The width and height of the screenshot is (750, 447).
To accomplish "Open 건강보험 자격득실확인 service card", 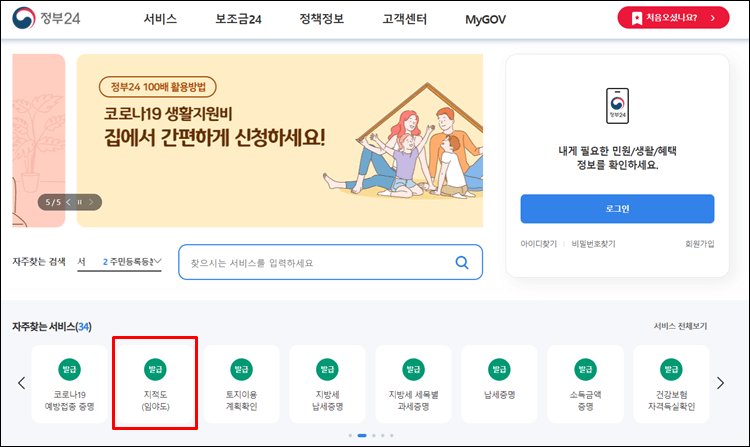I will (x=672, y=384).
